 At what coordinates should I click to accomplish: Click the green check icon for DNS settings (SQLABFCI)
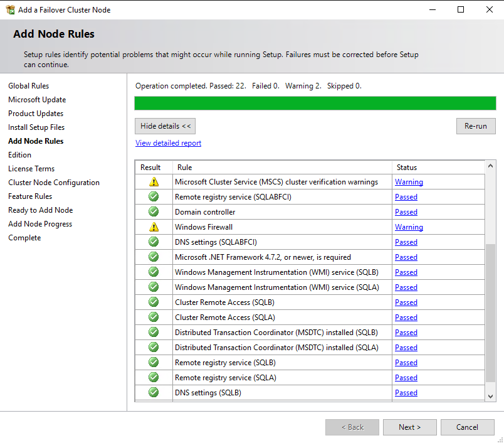pos(154,242)
